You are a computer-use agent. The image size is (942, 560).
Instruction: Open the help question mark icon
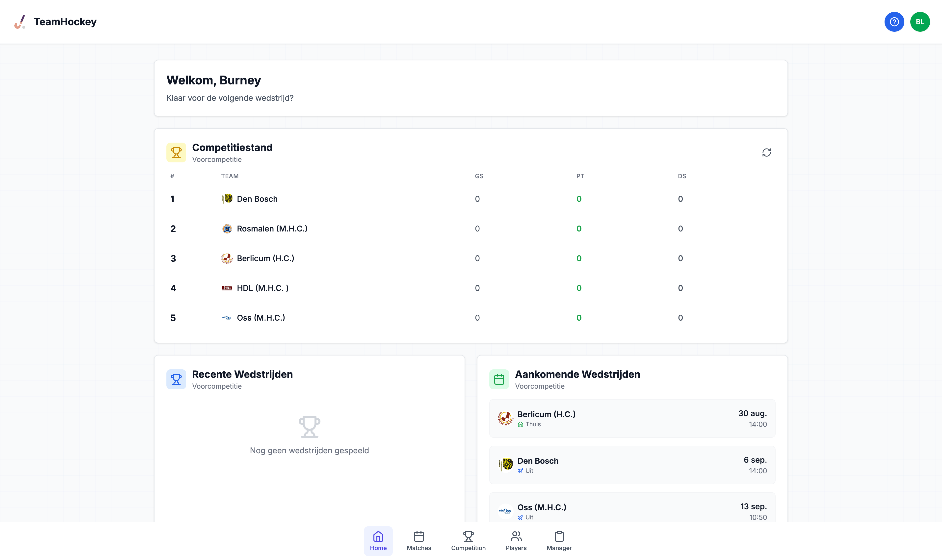click(894, 22)
